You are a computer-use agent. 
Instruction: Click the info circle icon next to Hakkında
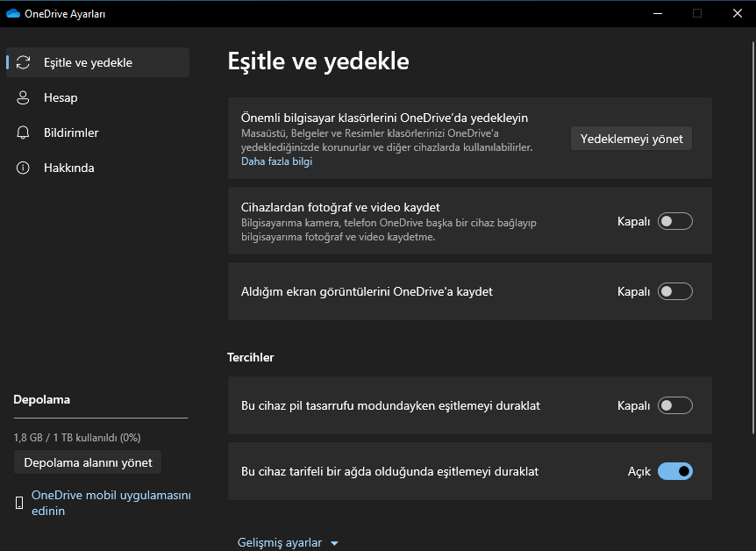point(24,168)
